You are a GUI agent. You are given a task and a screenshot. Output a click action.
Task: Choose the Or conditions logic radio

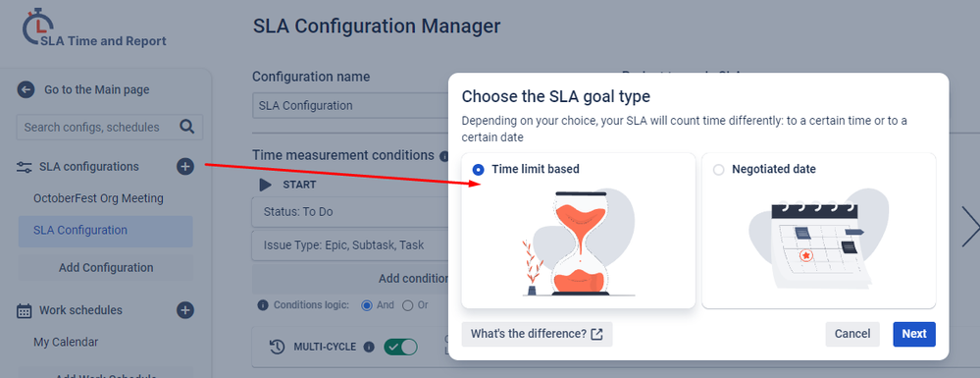407,305
